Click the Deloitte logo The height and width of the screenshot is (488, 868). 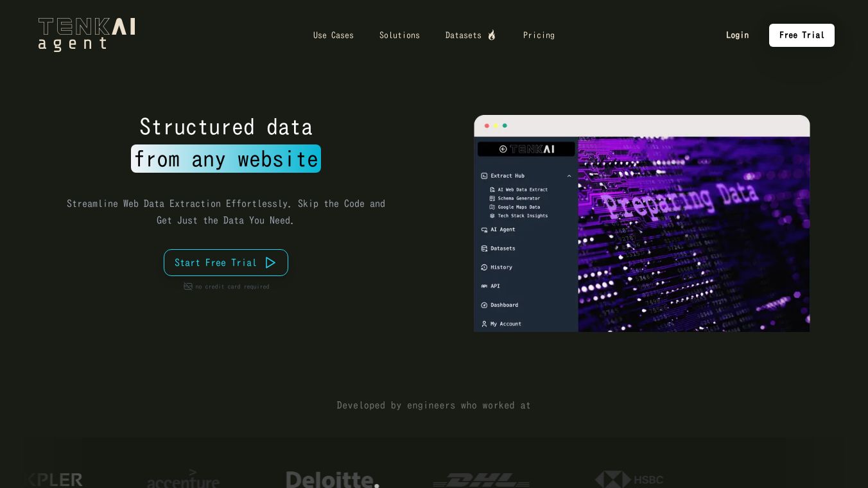coord(333,479)
